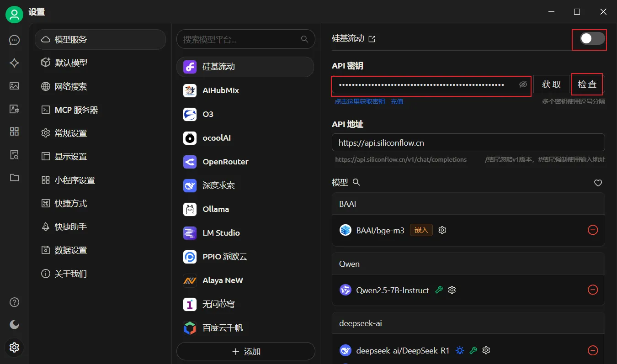Screen dimensions: 617x364
Task: Select the PPIO 派欧云 provider
Action: pyautogui.click(x=245, y=257)
